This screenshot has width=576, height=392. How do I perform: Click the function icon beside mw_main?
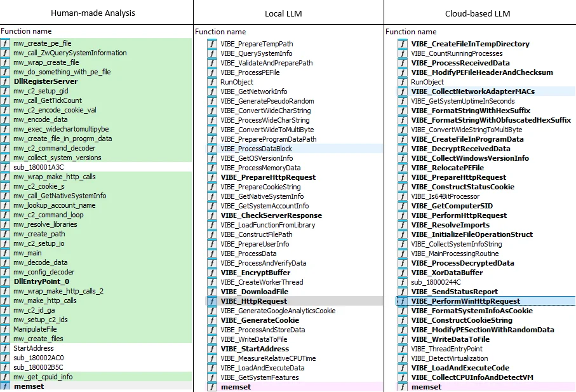5,253
